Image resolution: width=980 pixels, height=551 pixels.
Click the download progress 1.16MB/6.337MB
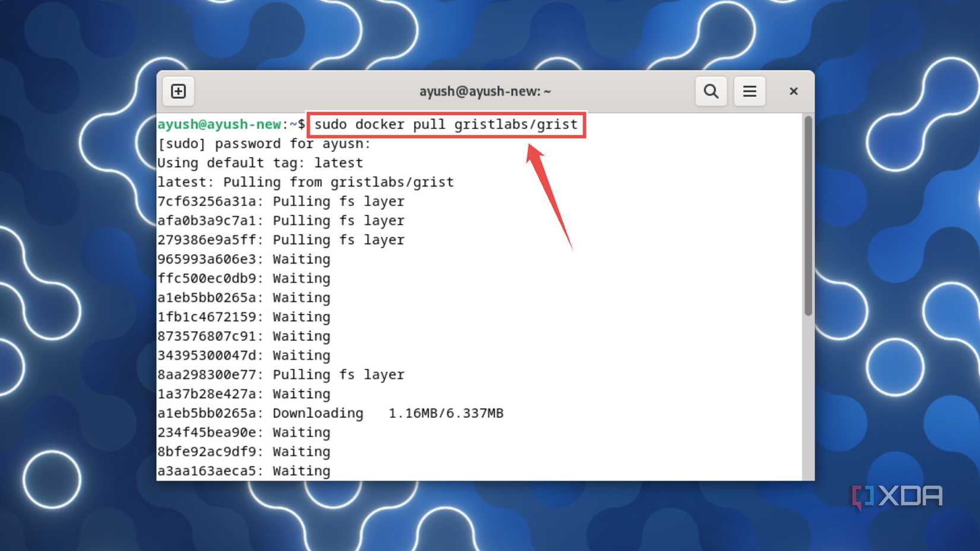(x=446, y=413)
